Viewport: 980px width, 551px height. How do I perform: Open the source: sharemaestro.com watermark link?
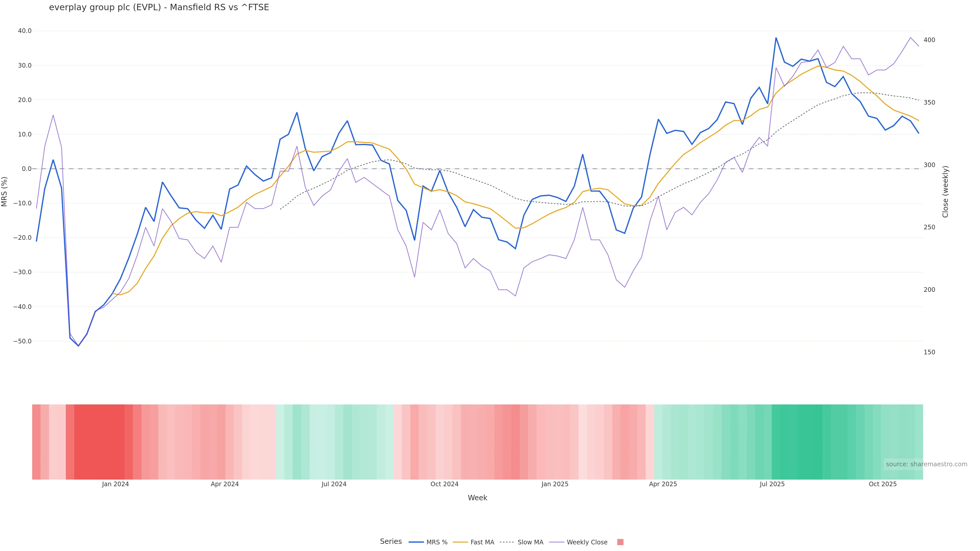tap(926, 464)
